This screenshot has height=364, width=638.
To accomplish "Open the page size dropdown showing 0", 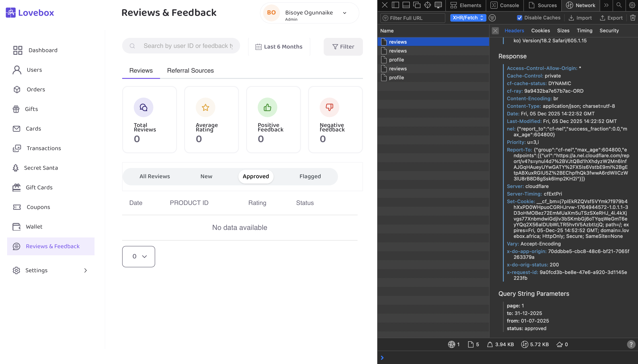I will pyautogui.click(x=139, y=256).
